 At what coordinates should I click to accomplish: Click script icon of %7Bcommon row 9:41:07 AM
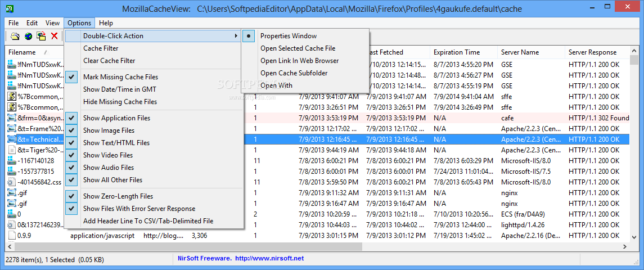[12, 97]
